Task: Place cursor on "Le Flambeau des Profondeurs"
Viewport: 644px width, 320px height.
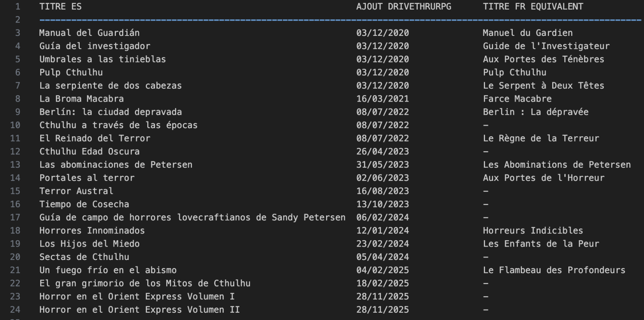Action: (554, 270)
